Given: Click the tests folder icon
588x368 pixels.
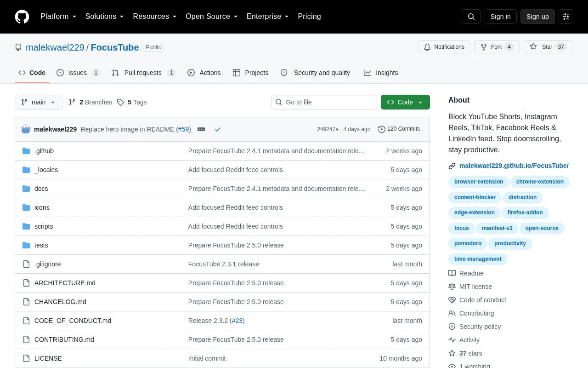Looking at the screenshot, I should tap(26, 245).
